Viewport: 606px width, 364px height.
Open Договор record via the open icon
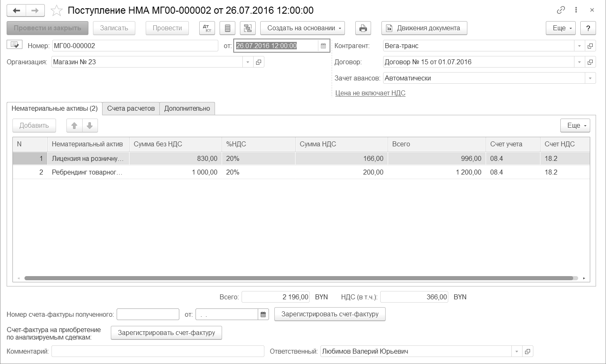click(590, 62)
